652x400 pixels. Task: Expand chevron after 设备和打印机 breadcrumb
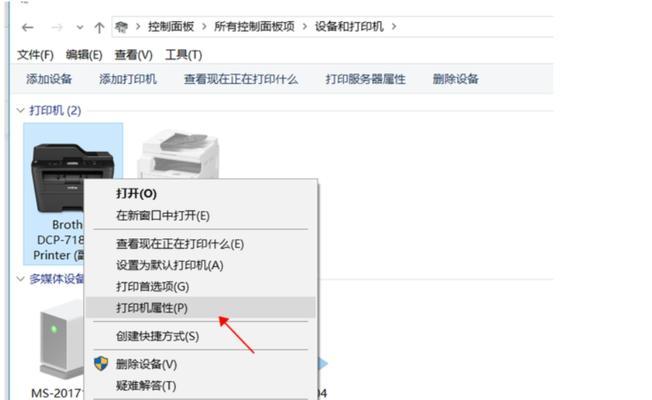(393, 27)
